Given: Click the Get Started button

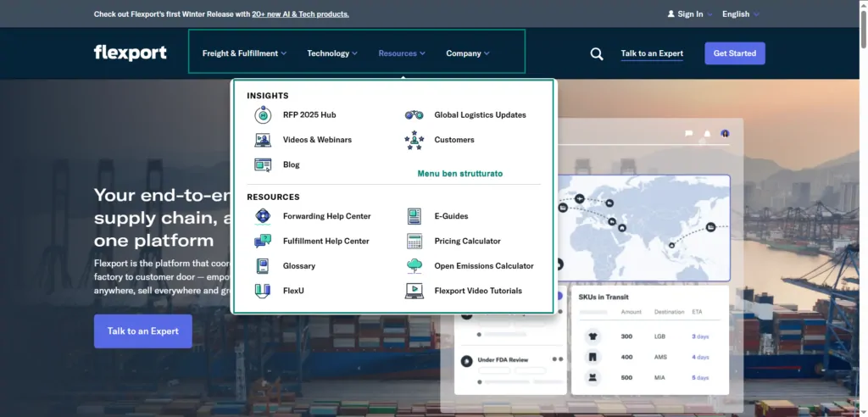Looking at the screenshot, I should click(735, 53).
